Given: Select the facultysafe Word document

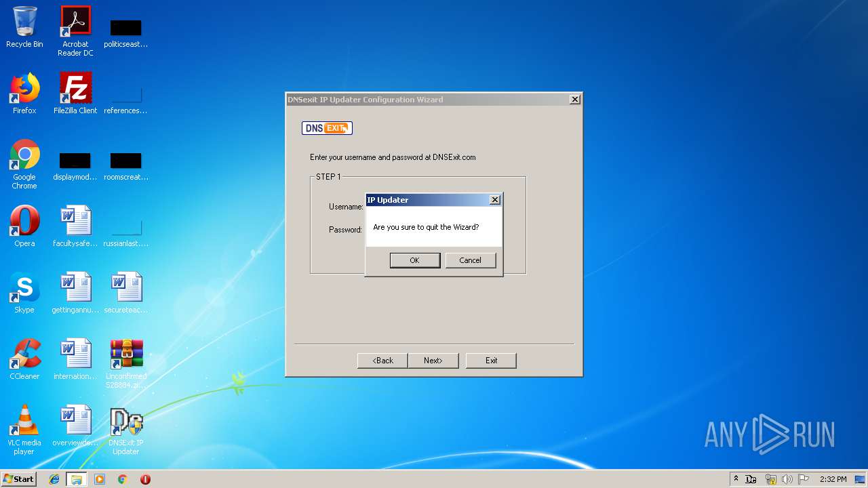Looking at the screenshot, I should coord(75,226).
